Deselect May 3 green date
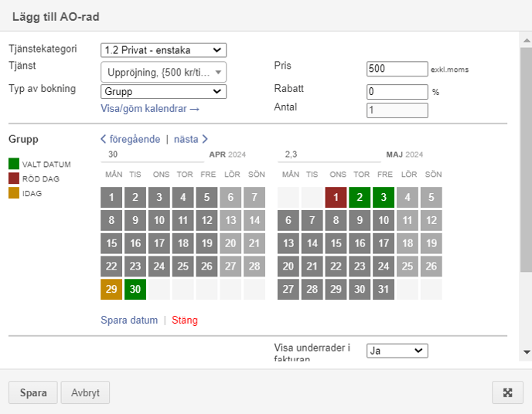The image size is (532, 414). click(x=384, y=197)
